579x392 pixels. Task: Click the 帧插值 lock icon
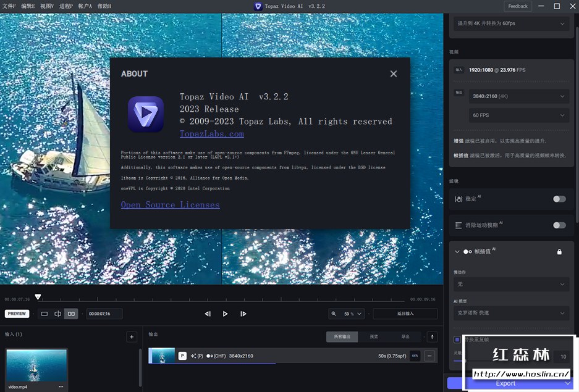click(559, 251)
